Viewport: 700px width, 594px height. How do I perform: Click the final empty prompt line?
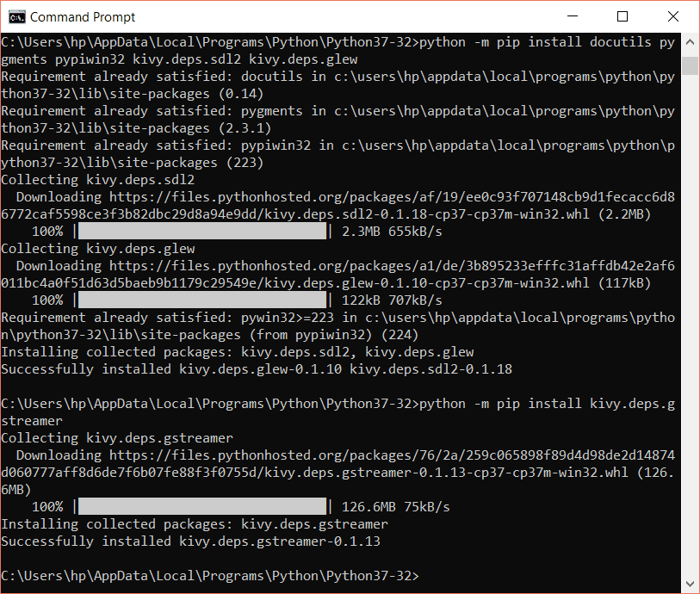coord(210,576)
